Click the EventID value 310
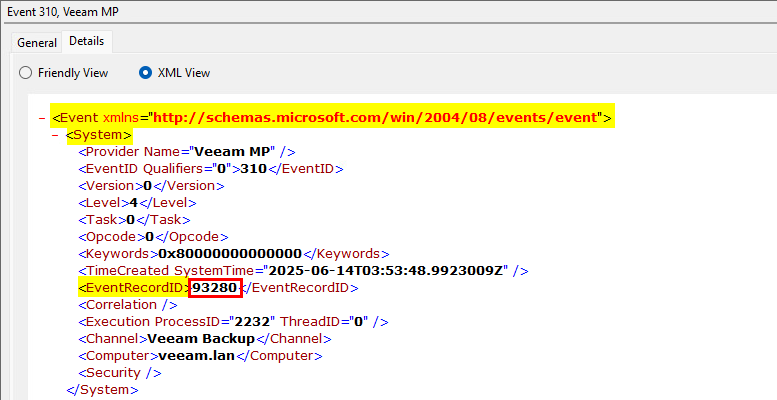Screen dimensions: 777x400 click(x=254, y=169)
